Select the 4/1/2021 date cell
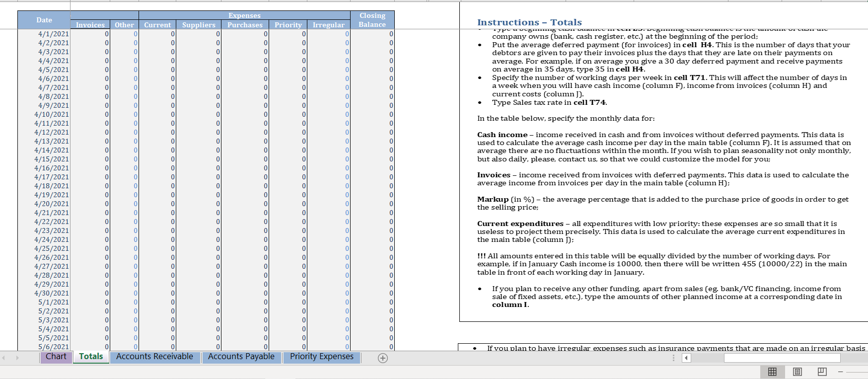Viewport: 868px width, 379px height. [x=44, y=34]
